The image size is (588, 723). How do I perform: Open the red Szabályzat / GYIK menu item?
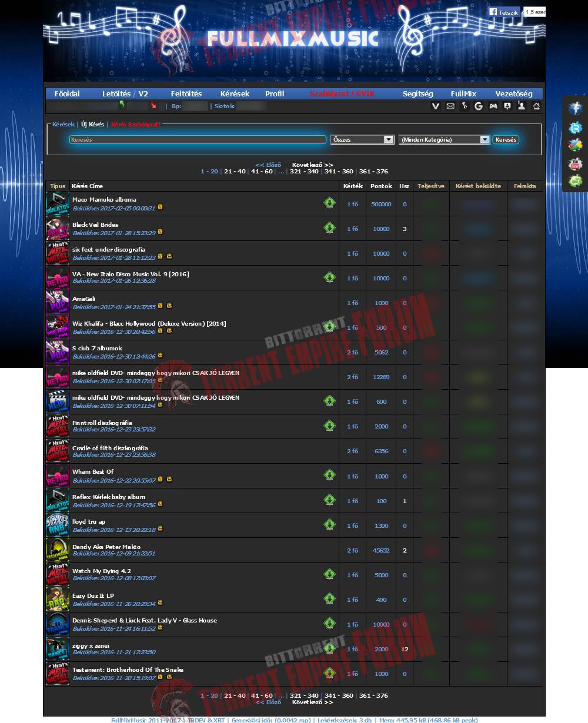(342, 93)
